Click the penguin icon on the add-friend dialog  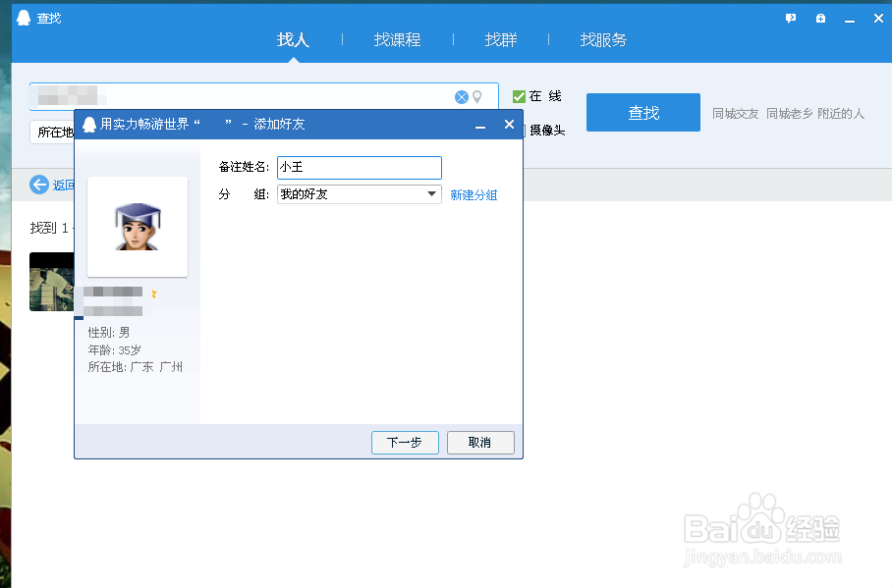(x=88, y=124)
